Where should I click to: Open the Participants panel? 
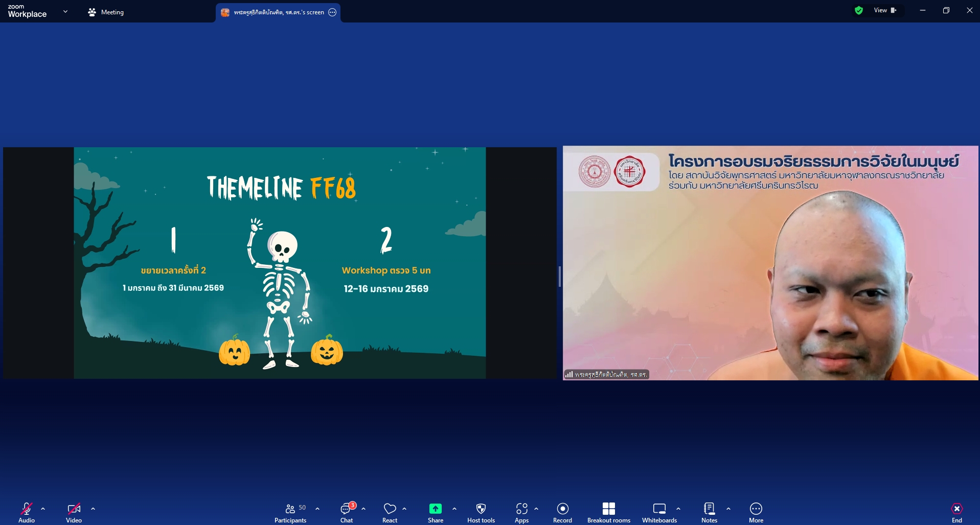290,513
